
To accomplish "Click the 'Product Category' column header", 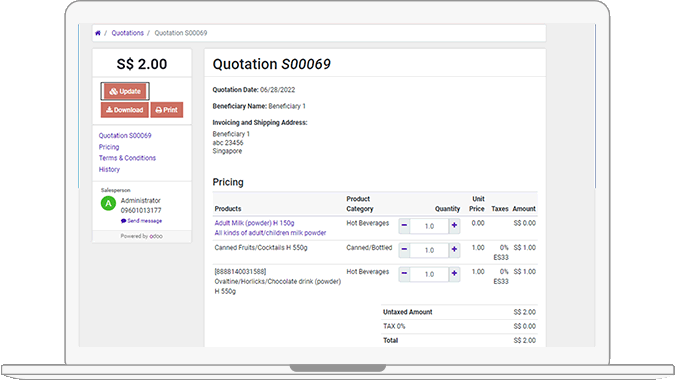I will pos(360,204).
